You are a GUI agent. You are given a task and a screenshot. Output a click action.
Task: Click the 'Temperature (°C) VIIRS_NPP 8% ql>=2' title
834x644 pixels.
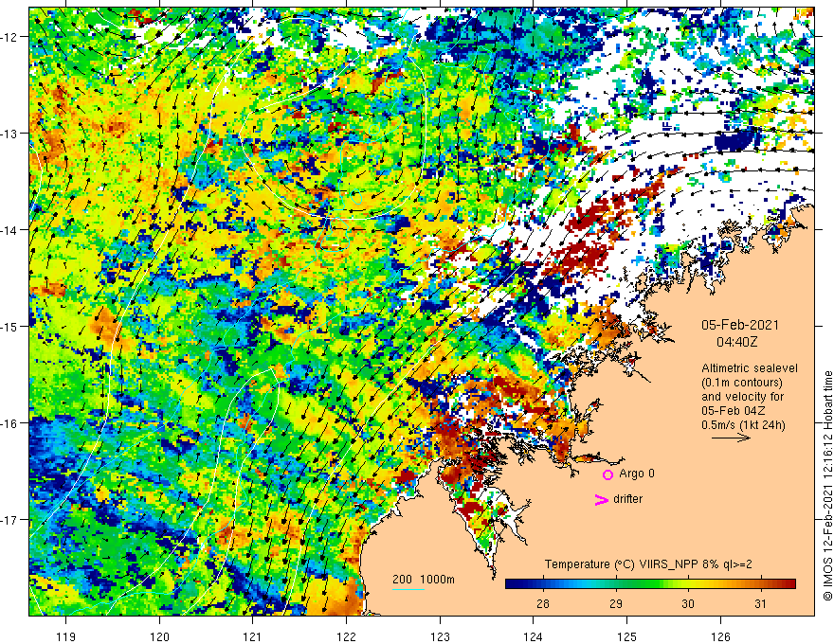[x=648, y=564]
